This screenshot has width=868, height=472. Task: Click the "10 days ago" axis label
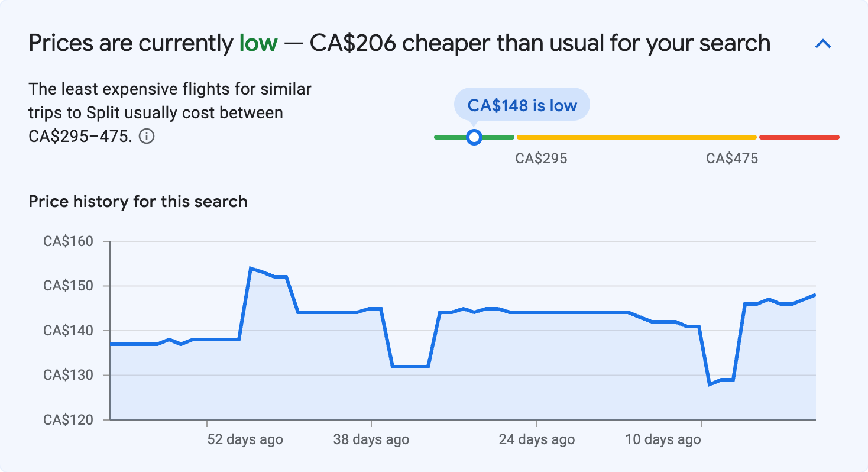[663, 439]
